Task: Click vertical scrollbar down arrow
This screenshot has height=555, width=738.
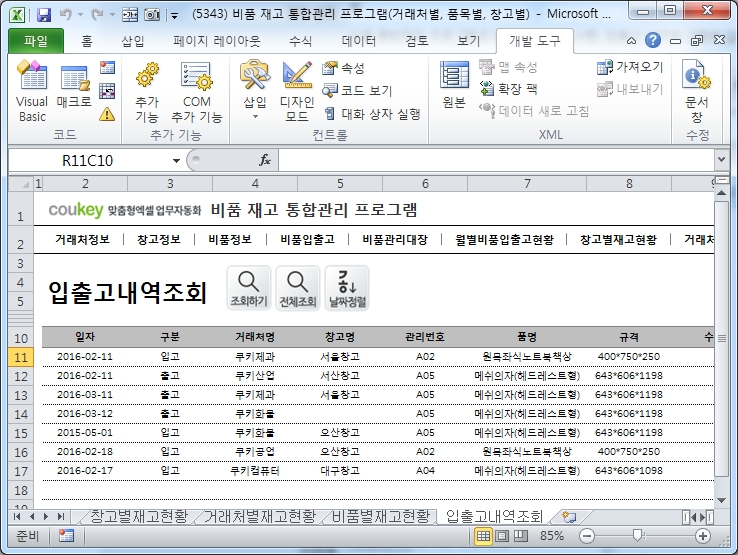Action: (721, 500)
